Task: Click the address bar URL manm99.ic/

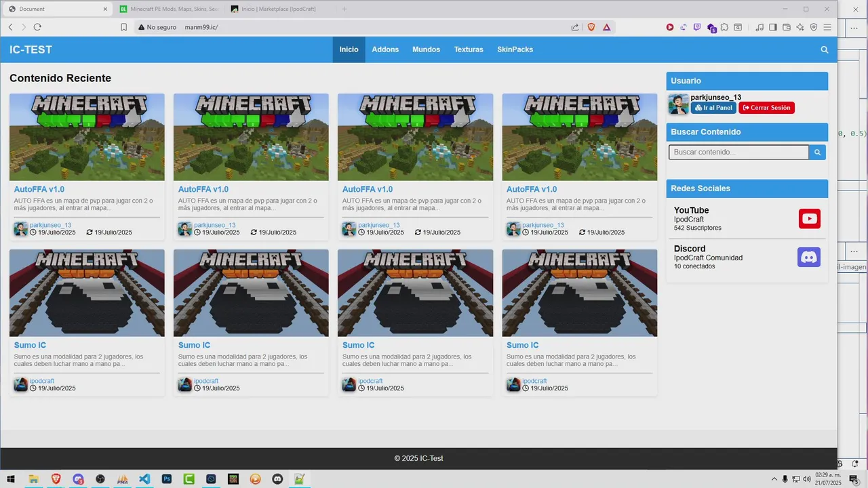Action: click(x=201, y=27)
